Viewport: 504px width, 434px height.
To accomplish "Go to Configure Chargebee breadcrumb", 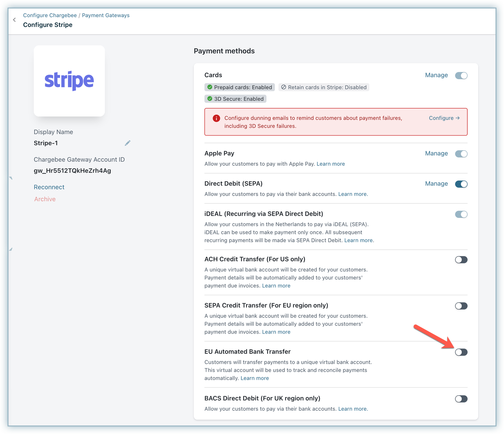I will pos(50,15).
